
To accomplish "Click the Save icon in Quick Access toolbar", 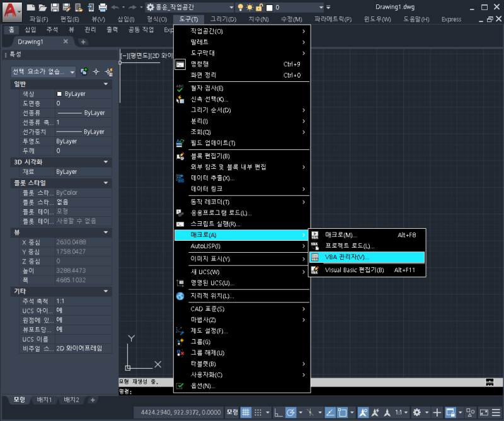I will (x=54, y=7).
